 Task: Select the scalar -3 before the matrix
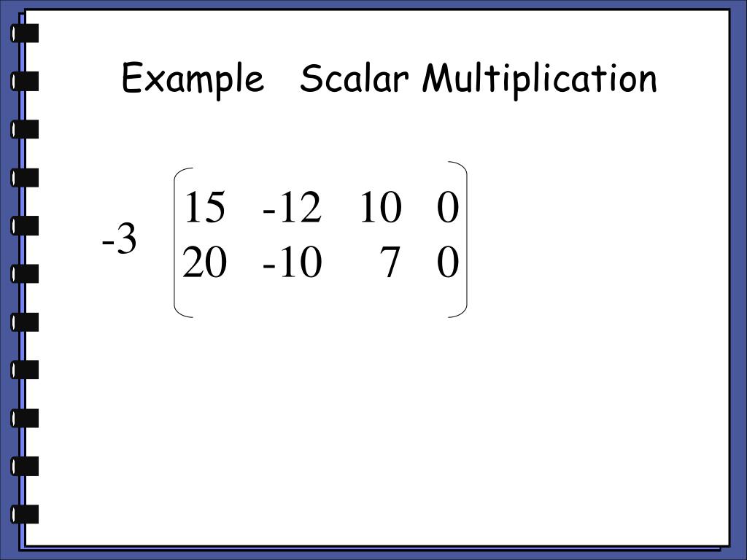point(119,239)
